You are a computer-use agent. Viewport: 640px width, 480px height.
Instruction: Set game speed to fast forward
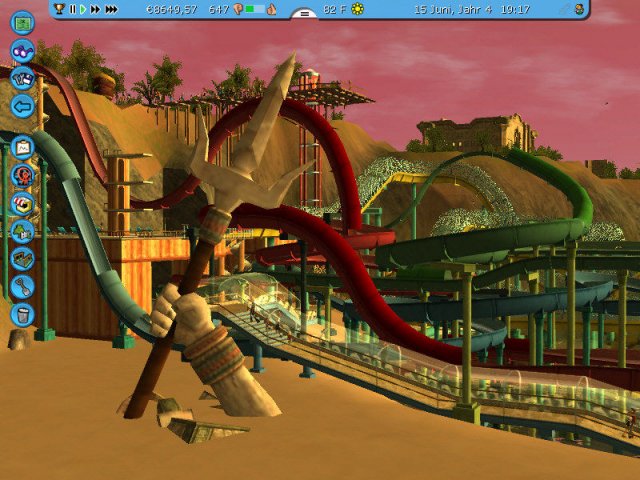click(x=96, y=9)
